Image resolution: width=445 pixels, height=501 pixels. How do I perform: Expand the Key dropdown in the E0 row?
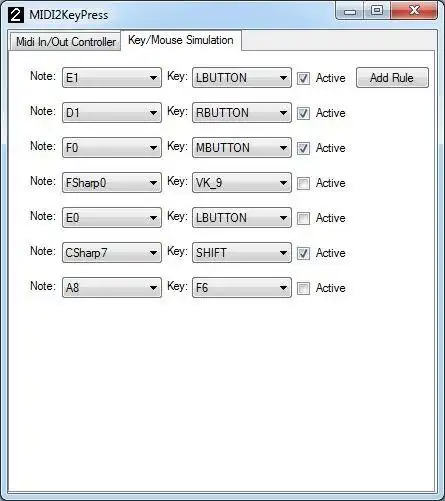pyautogui.click(x=242, y=218)
